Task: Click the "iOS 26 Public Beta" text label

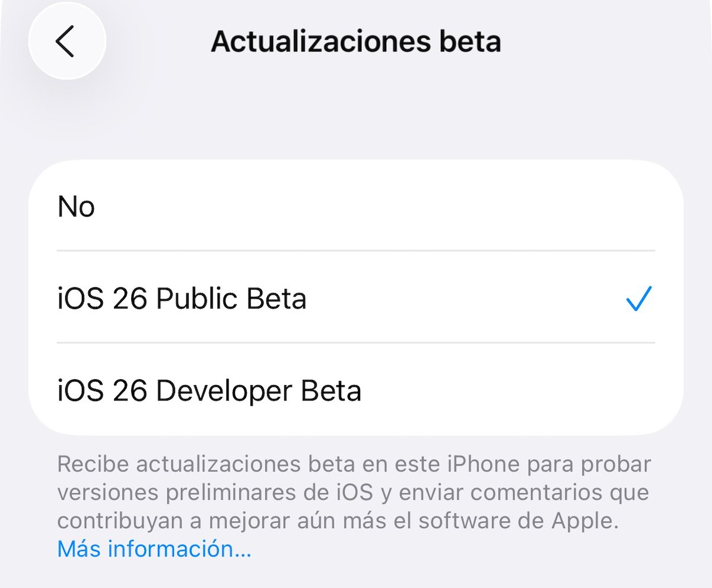Action: [x=182, y=299]
